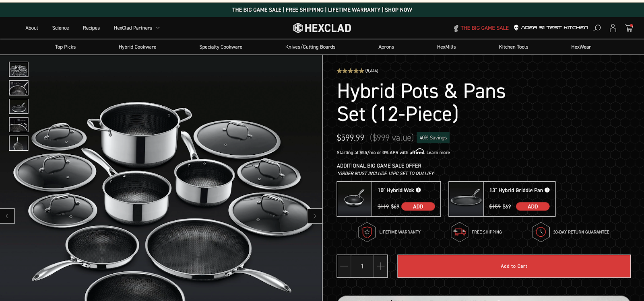This screenshot has height=301, width=644.
Task: Open the shopping cart icon
Action: point(629,28)
